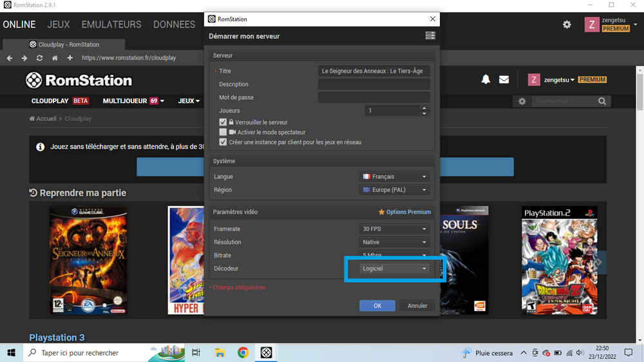The height and width of the screenshot is (362, 644).
Task: Switch to DONNEES tab
Action: point(174,24)
